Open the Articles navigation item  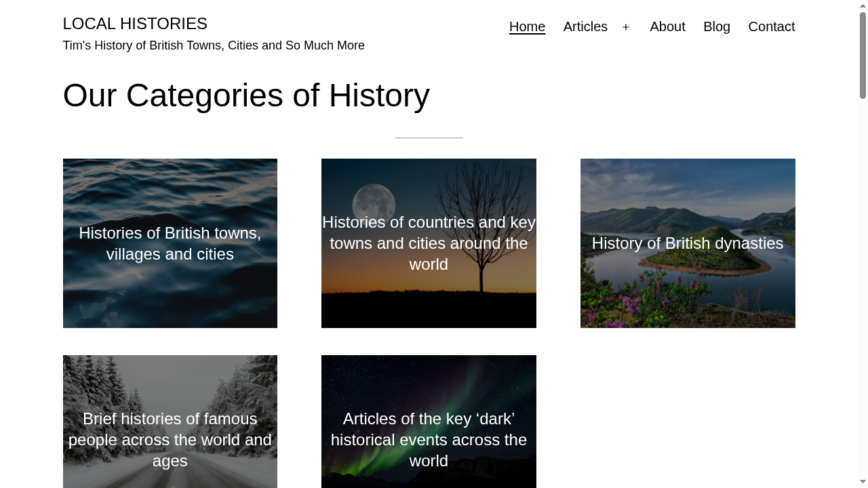pyautogui.click(x=585, y=27)
